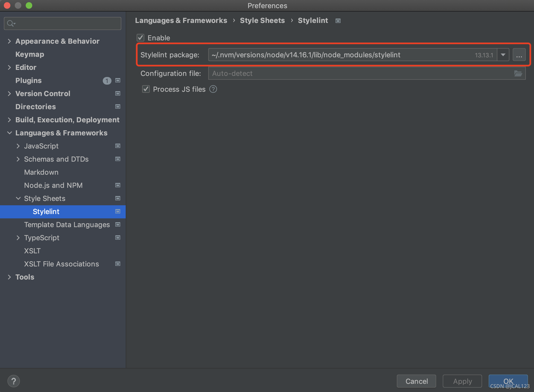The image size is (534, 392).
Task: Click the help question mark near Process JS files
Action: point(213,89)
